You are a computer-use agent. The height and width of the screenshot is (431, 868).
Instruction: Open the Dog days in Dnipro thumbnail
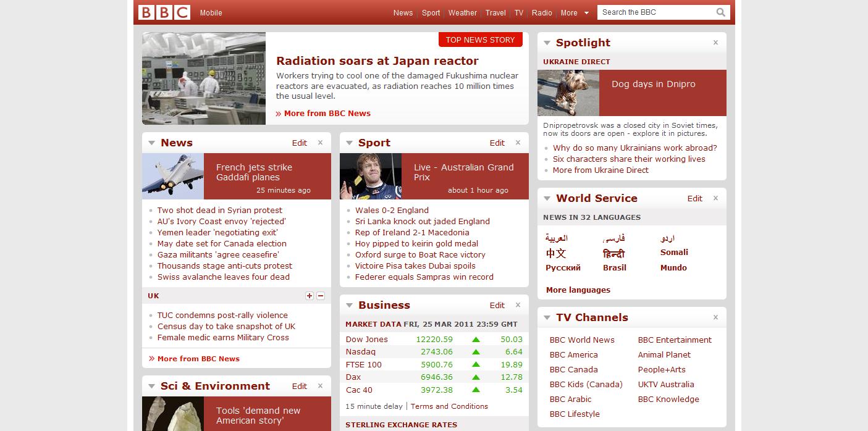click(x=568, y=93)
